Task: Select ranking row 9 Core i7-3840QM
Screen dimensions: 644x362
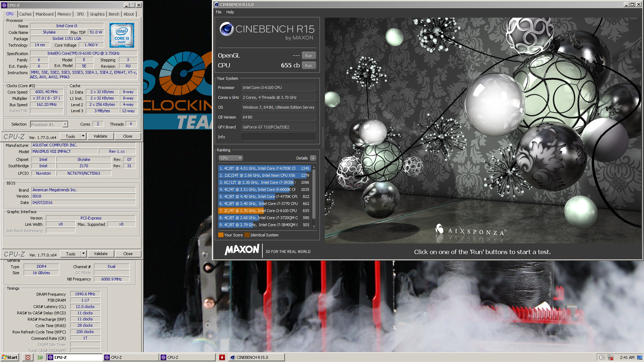Action: 264,225
